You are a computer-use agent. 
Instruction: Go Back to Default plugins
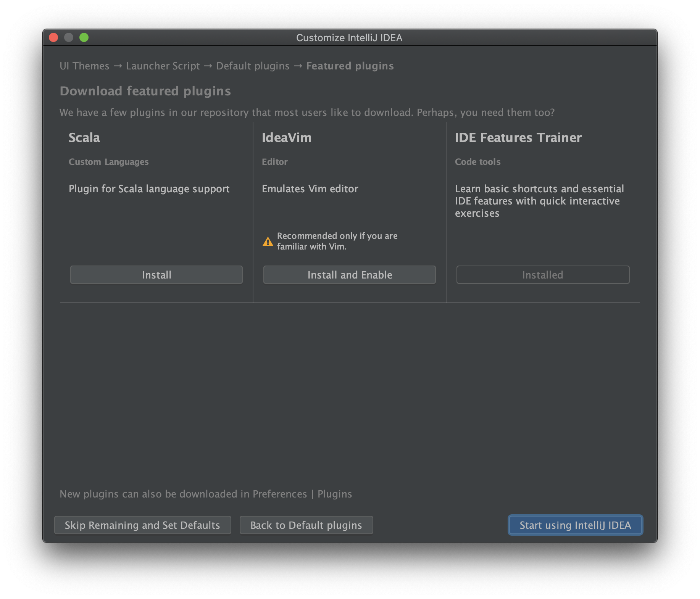tap(306, 525)
